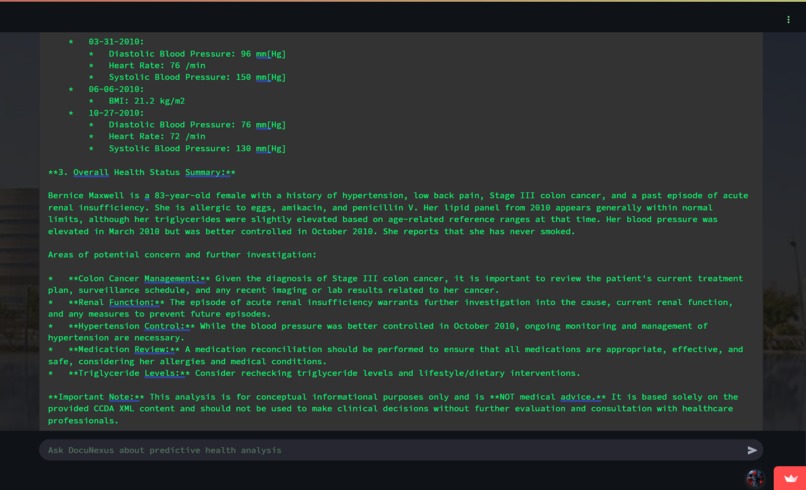Click the Medication Review bullet heading
Image resolution: width=806 pixels, height=490 pixels.
[124, 350]
